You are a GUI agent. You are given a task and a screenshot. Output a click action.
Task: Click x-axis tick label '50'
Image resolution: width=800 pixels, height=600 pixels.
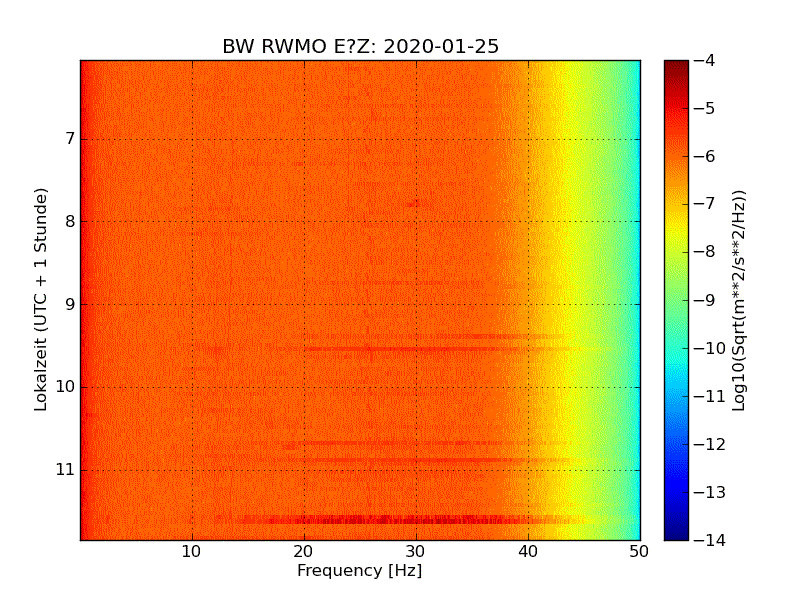[x=639, y=552]
